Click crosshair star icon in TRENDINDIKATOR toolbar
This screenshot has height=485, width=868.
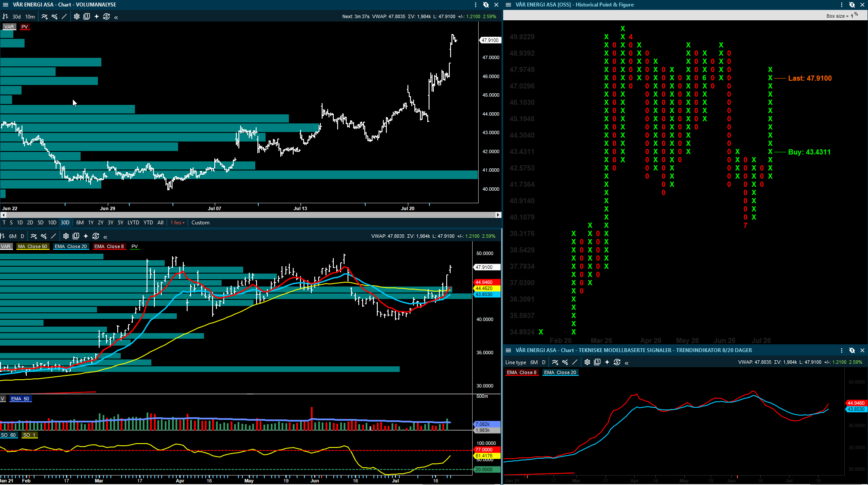tap(607, 362)
